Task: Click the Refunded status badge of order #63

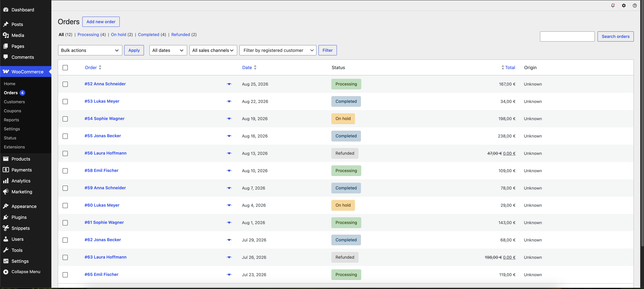Action: [345, 257]
